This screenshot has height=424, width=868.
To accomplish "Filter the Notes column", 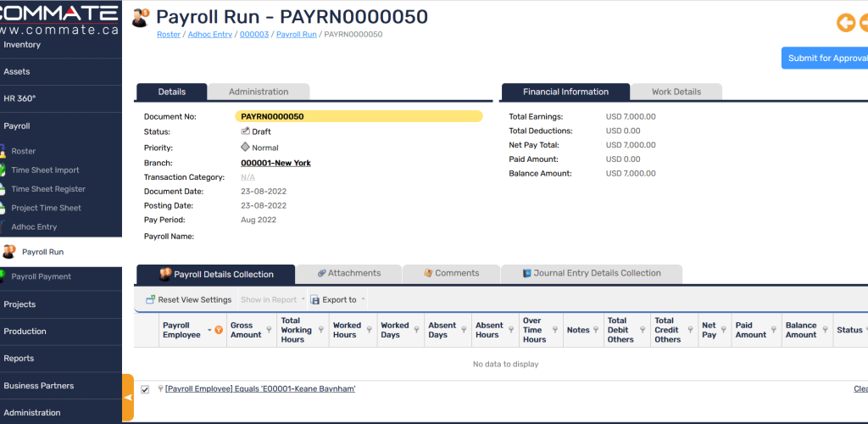I will point(596,330).
